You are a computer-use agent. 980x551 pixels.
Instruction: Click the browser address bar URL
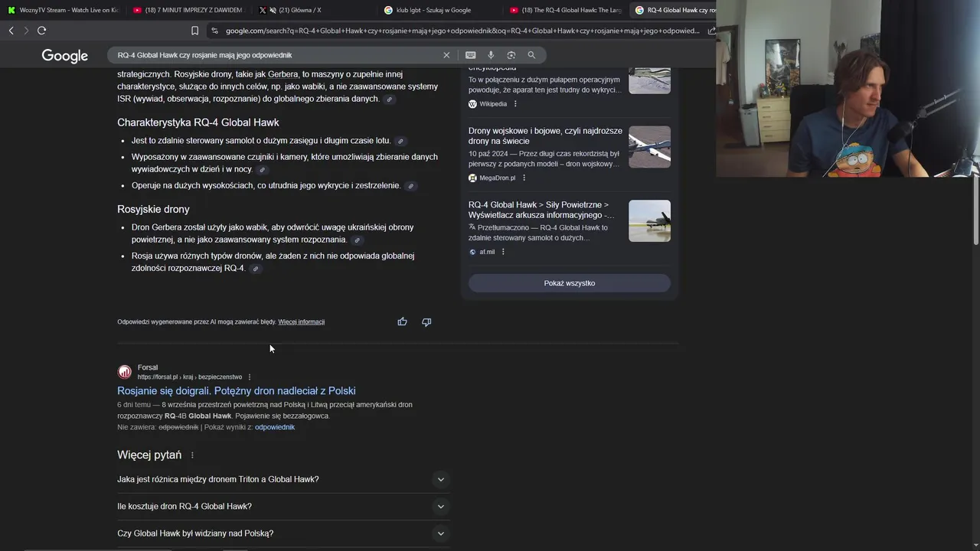coord(462,31)
